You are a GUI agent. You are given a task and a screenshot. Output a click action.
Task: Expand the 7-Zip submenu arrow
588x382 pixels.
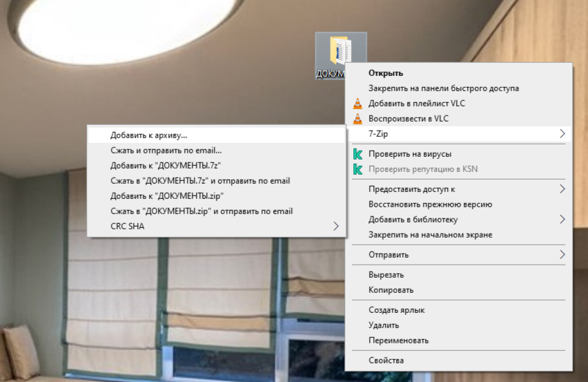click(x=562, y=133)
